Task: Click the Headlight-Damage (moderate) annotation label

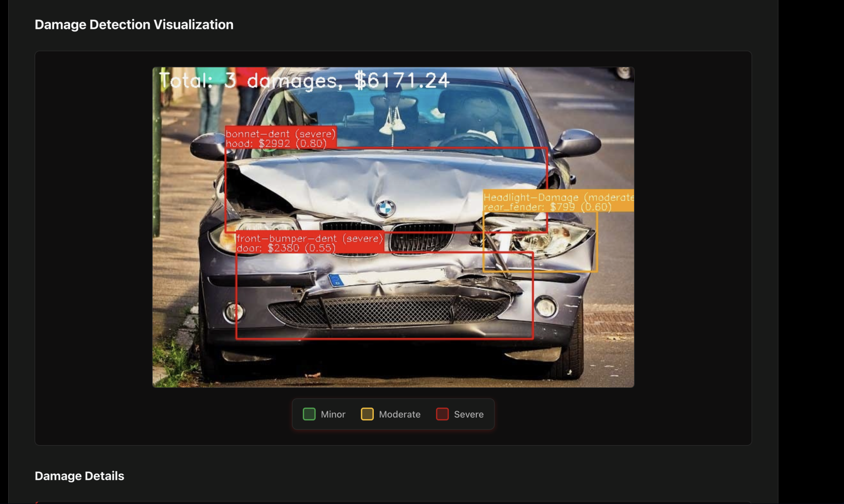Action: (558, 198)
